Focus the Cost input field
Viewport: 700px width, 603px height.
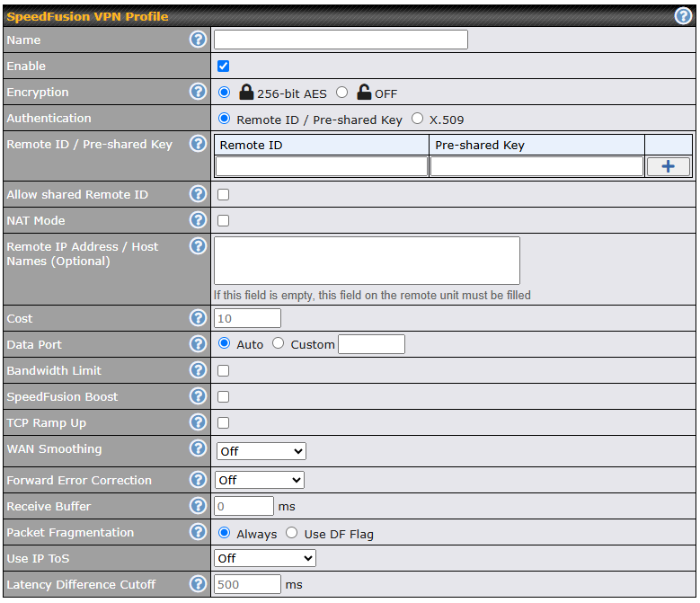coord(247,318)
